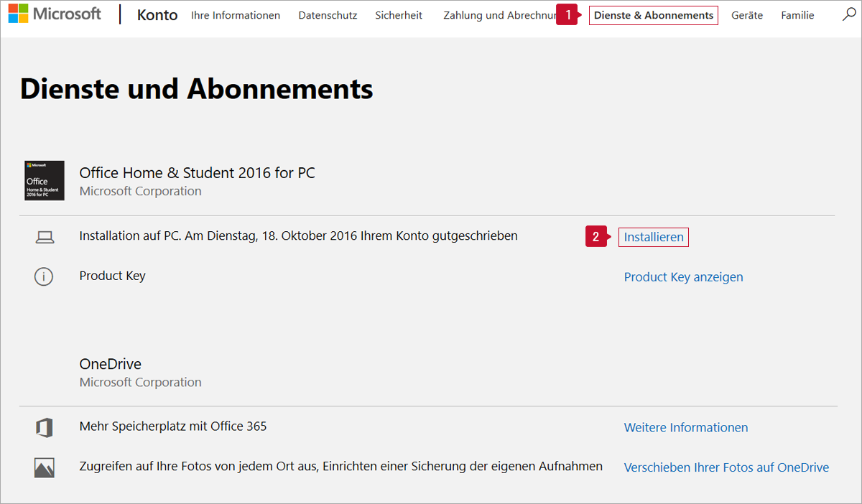The width and height of the screenshot is (862, 504).
Task: Open the Konto home link
Action: tap(157, 15)
